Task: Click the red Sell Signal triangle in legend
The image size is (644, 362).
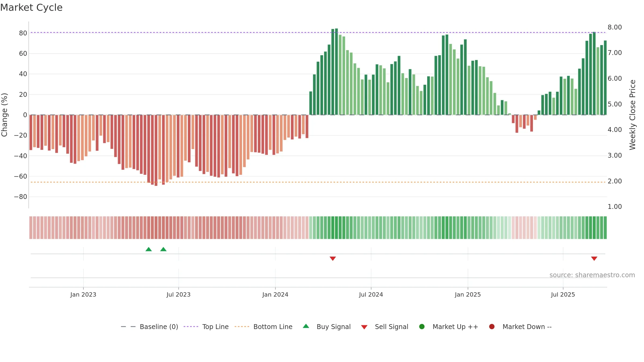Action: pos(364,327)
